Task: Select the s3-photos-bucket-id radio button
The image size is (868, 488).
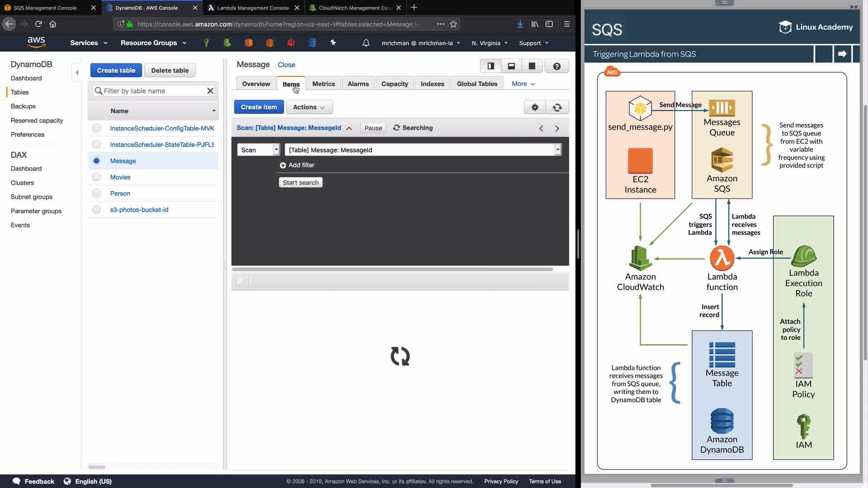Action: tap(96, 210)
